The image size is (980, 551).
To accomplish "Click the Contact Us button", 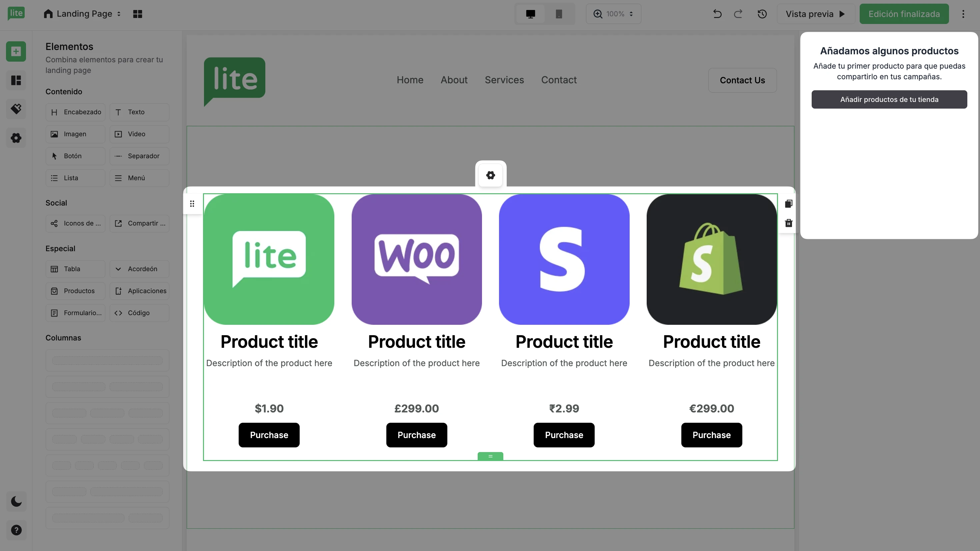I will [x=742, y=80].
